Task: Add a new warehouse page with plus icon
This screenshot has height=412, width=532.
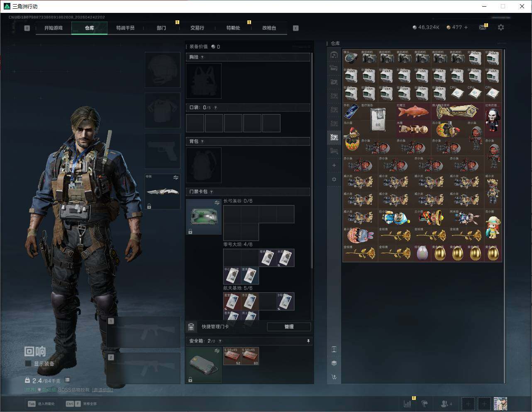Action: point(334,165)
